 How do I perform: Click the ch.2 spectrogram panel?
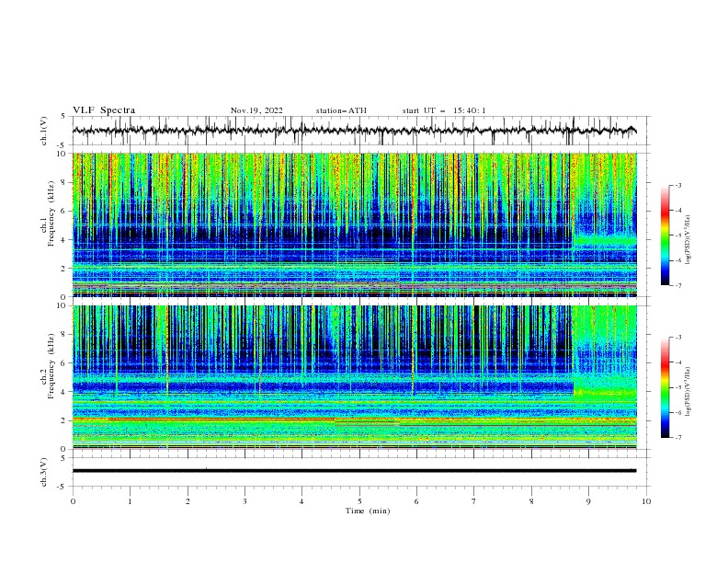354,377
